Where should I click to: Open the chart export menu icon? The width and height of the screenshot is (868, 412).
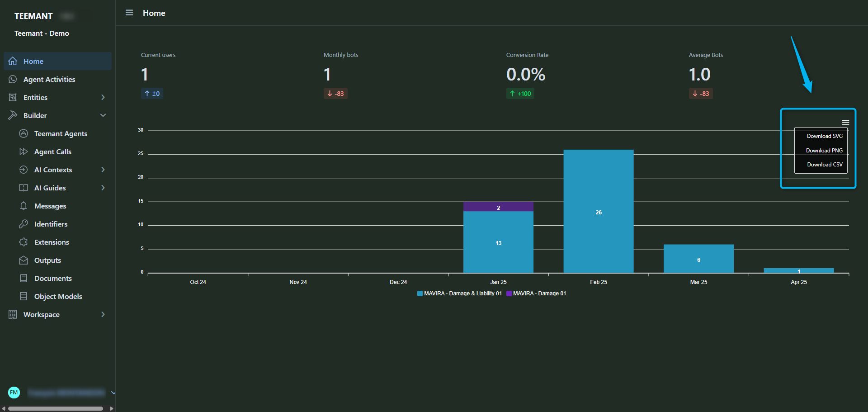point(845,123)
